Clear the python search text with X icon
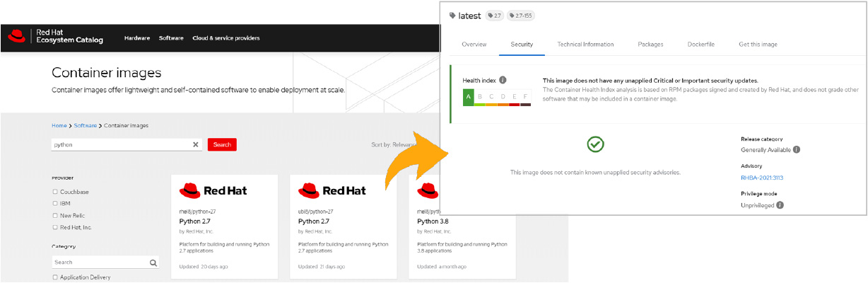 click(x=196, y=144)
